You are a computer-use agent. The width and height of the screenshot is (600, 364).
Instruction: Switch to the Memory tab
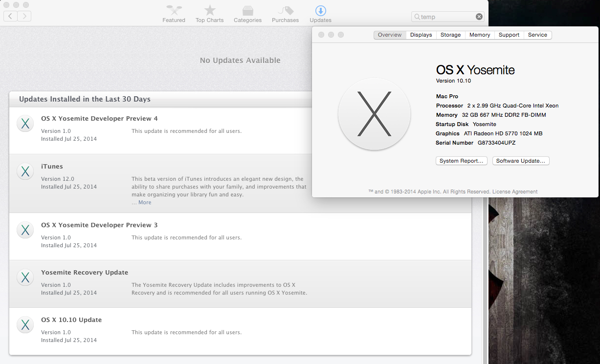480,35
